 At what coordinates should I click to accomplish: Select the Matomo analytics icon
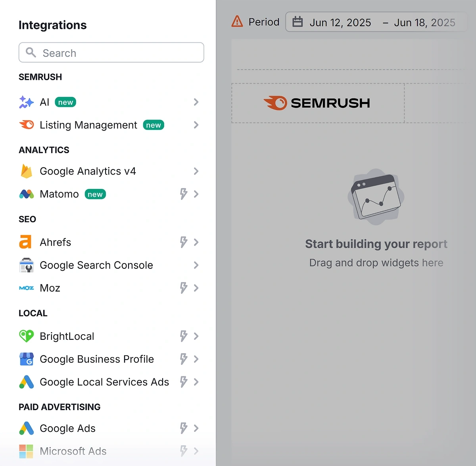[26, 194]
